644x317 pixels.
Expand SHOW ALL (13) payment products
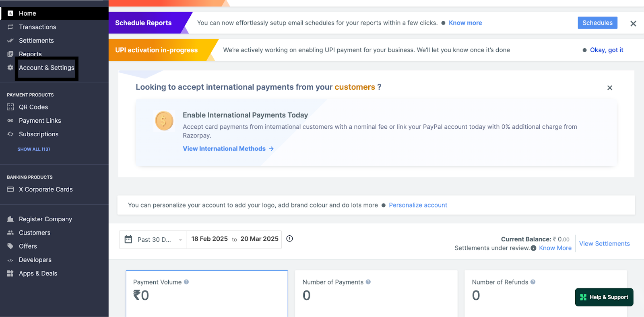point(34,149)
